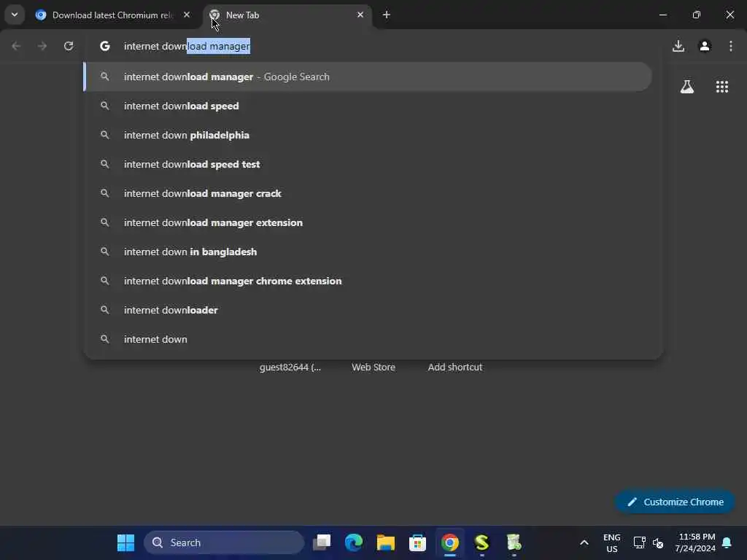Image resolution: width=747 pixels, height=560 pixels.
Task: Open Chrome three-dot menu
Action: (x=731, y=46)
